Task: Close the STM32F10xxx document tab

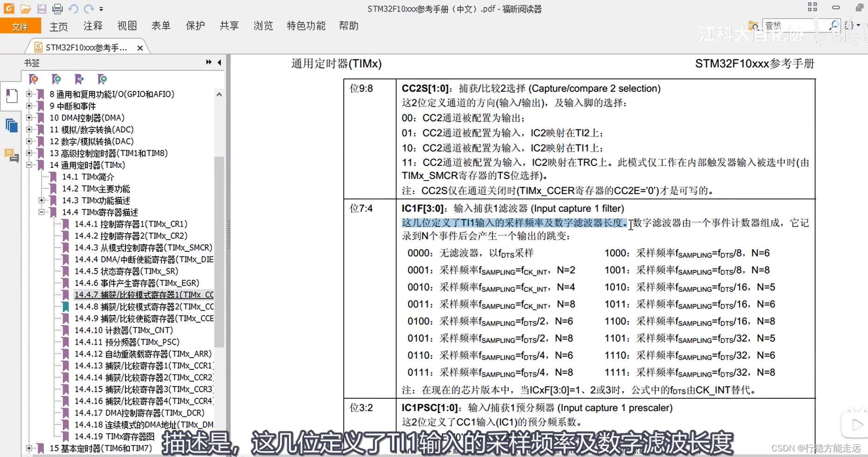Action: click(140, 48)
